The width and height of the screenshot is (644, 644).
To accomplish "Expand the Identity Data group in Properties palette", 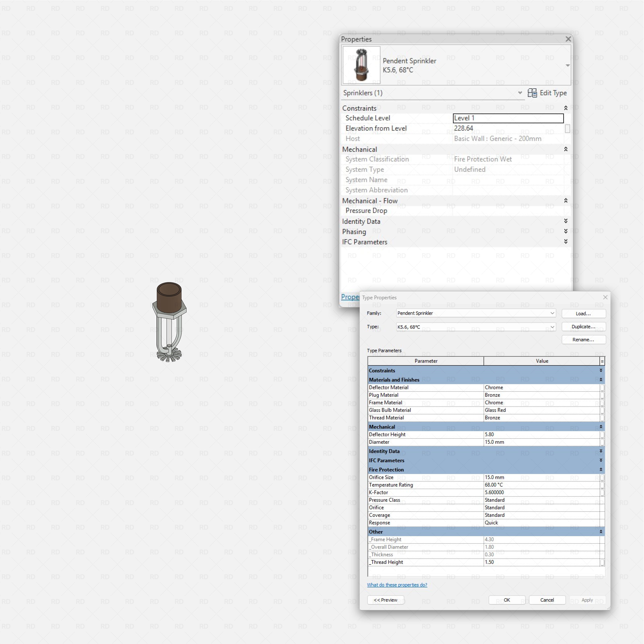I will pos(566,221).
